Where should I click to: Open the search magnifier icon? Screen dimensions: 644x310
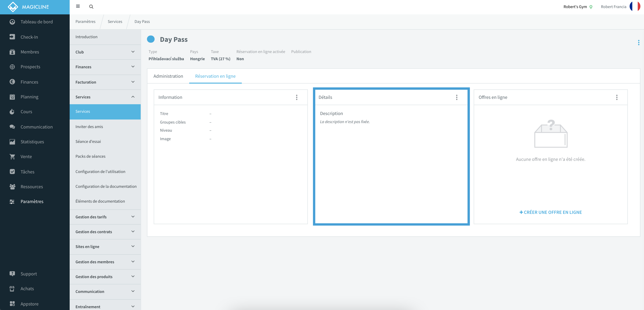pyautogui.click(x=91, y=7)
